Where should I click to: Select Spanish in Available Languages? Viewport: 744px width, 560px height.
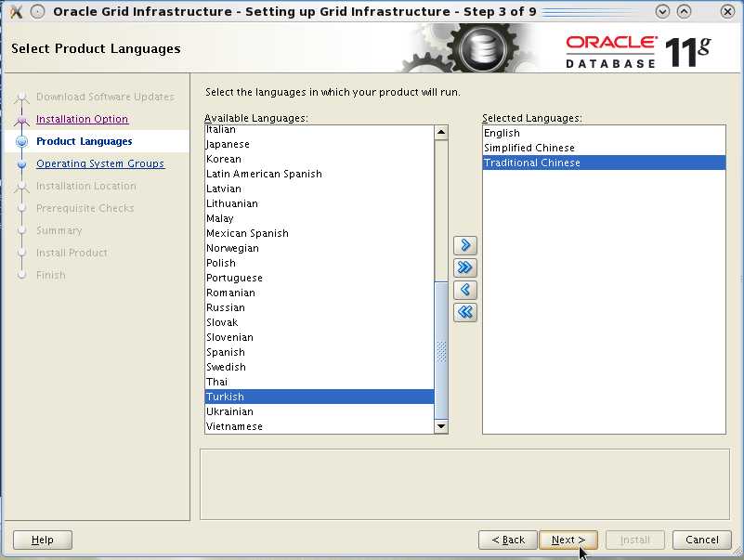pos(320,352)
